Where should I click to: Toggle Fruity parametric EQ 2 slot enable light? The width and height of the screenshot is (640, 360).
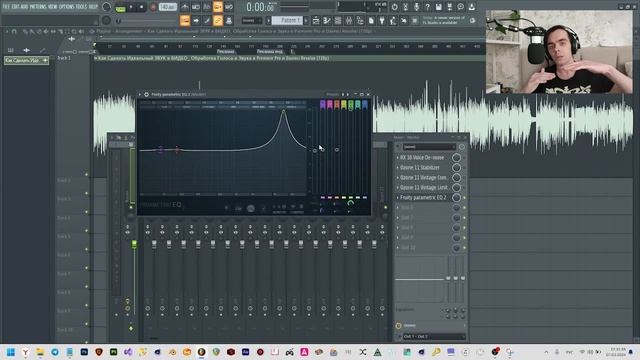point(464,198)
